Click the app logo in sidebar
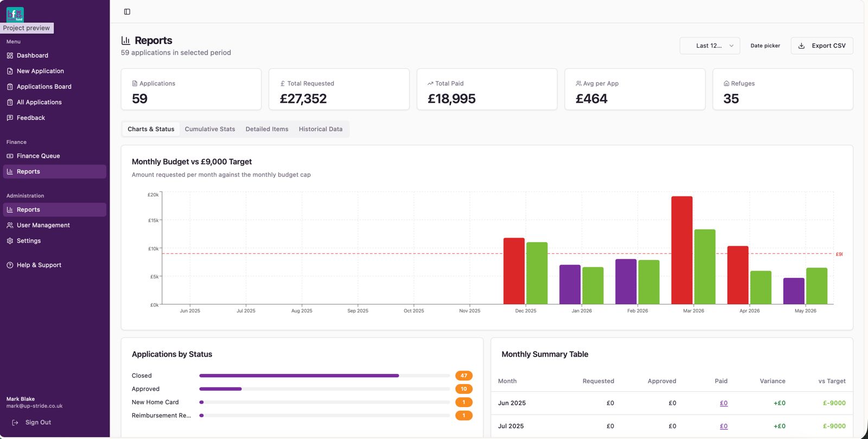This screenshot has height=439, width=868. (15, 15)
